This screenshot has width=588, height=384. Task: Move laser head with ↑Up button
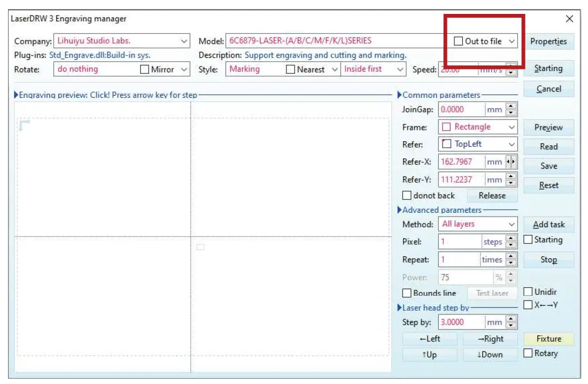pyautogui.click(x=430, y=355)
